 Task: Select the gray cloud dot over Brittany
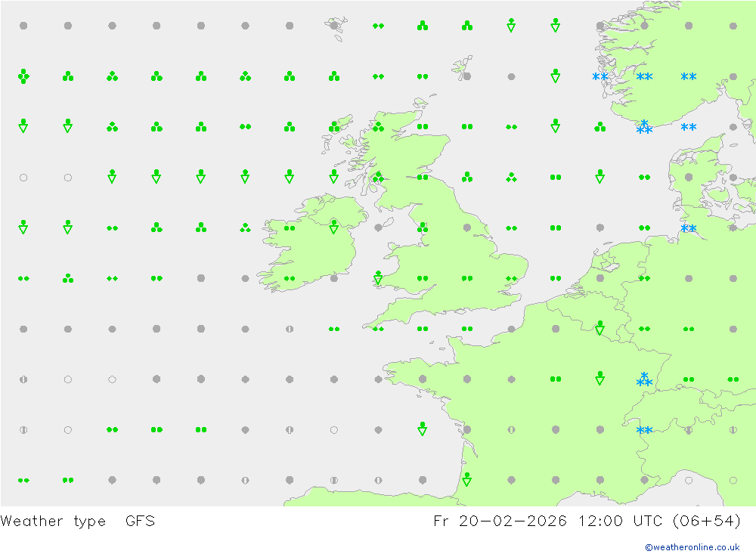(x=423, y=379)
